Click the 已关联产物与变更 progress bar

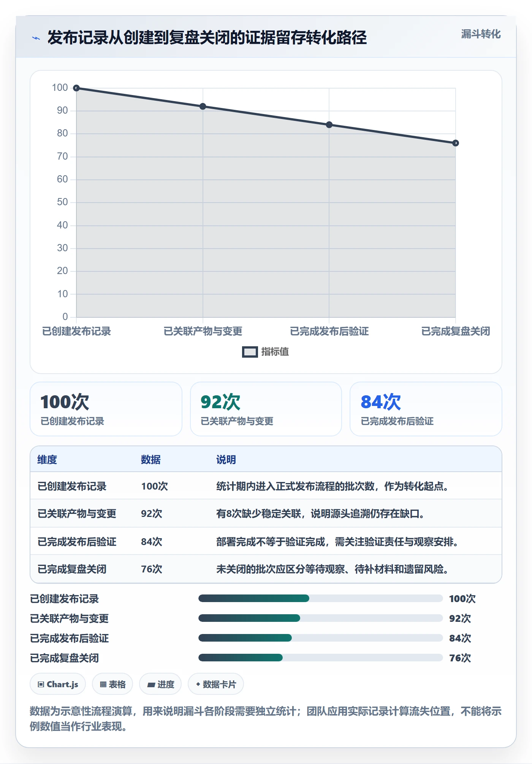coord(320,618)
